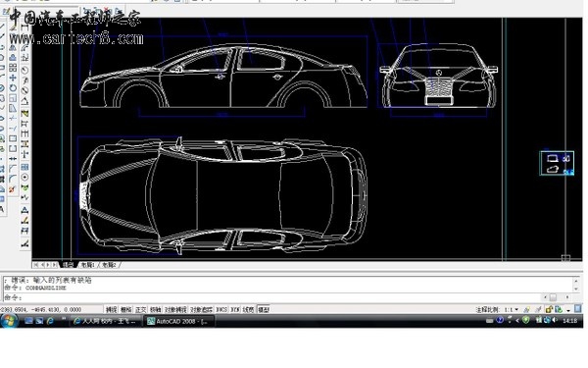
Task: Toggle 栅格 grid display button
Action: (126, 310)
